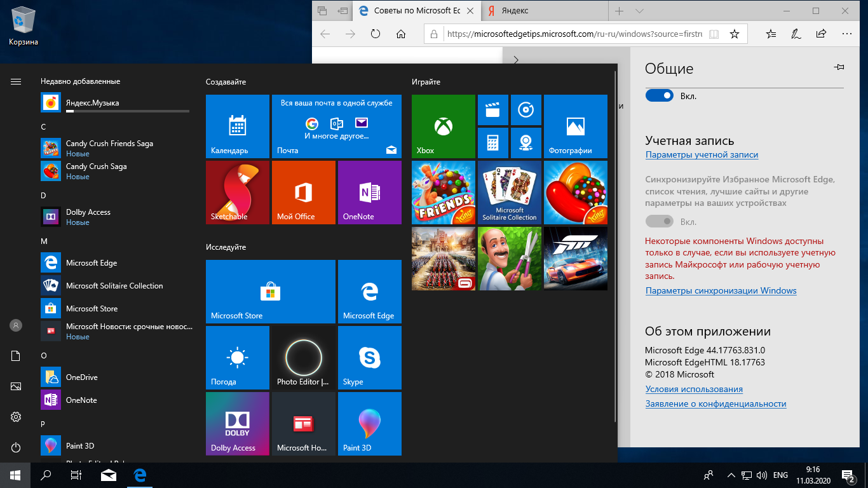The image size is (868, 488).
Task: Click the Start menu Power button
Action: click(x=16, y=447)
